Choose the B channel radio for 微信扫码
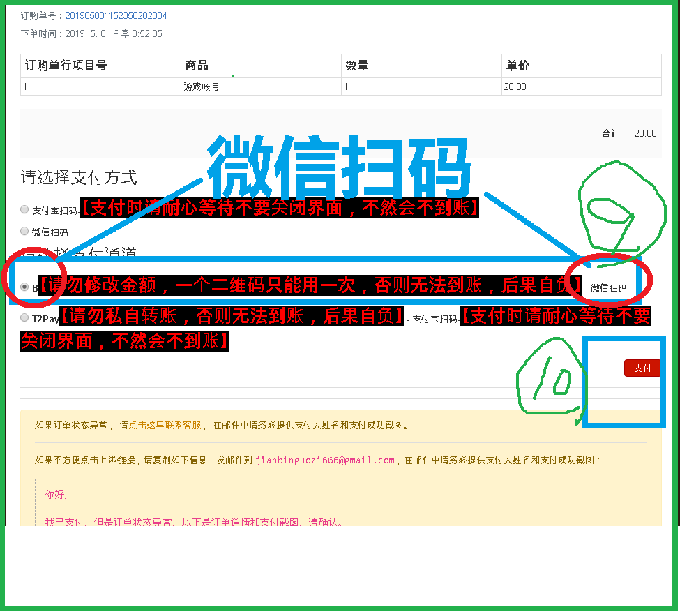The height and width of the screenshot is (616, 680). pos(24,287)
